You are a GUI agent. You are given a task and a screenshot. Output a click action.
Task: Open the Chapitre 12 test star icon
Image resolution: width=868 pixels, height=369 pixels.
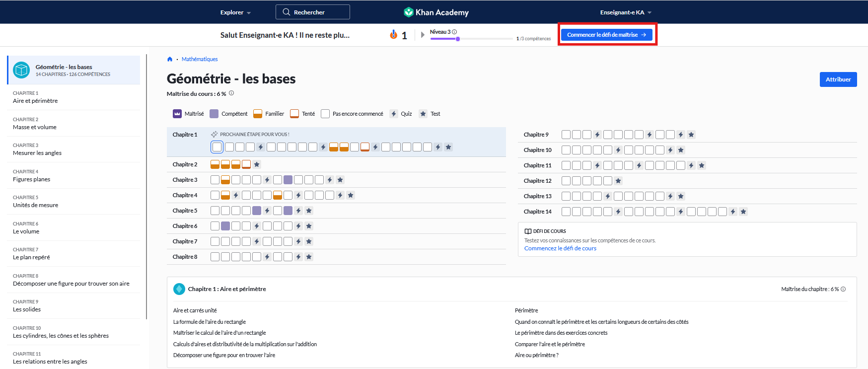tap(618, 181)
